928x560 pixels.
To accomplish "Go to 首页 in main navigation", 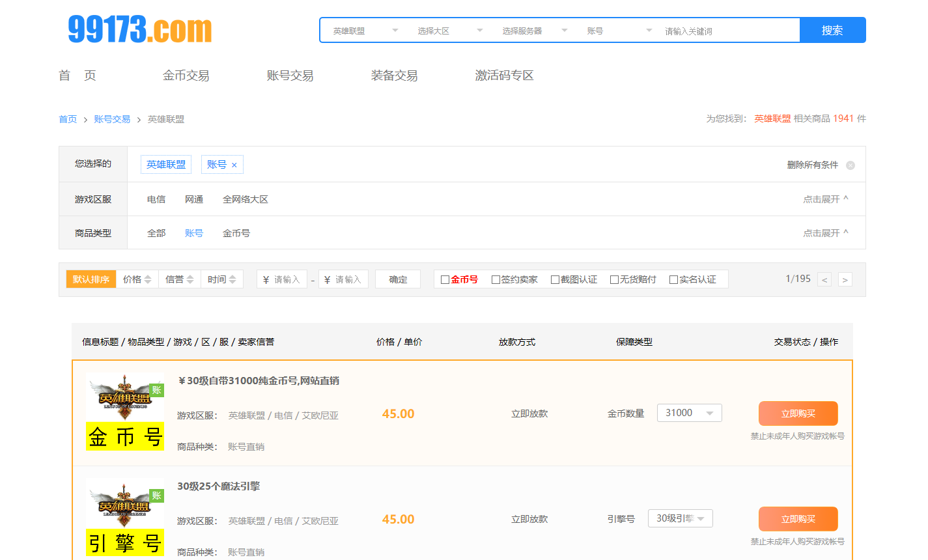I will click(x=77, y=76).
